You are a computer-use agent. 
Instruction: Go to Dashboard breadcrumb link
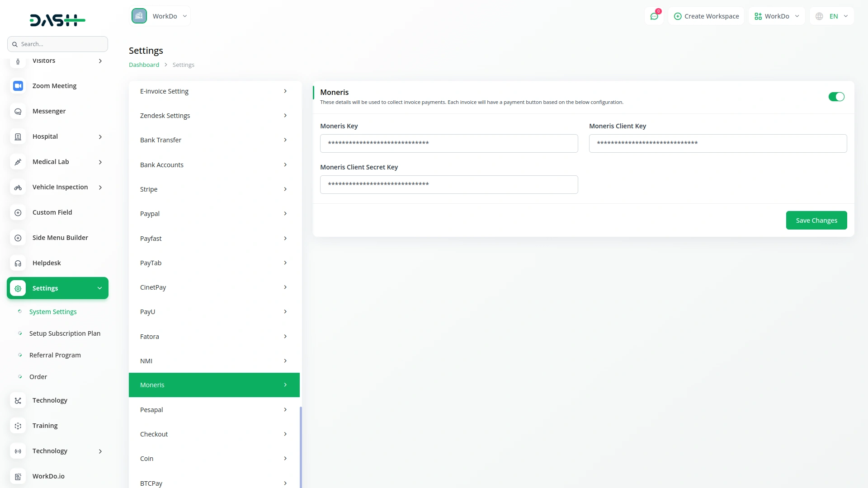coord(144,65)
